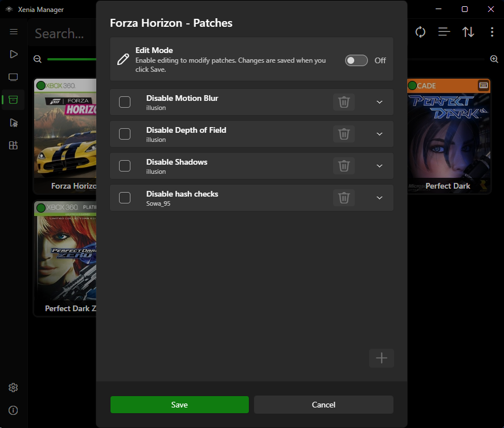Click the 'Off' label beside switch
The image size is (504, 428).
click(x=380, y=60)
